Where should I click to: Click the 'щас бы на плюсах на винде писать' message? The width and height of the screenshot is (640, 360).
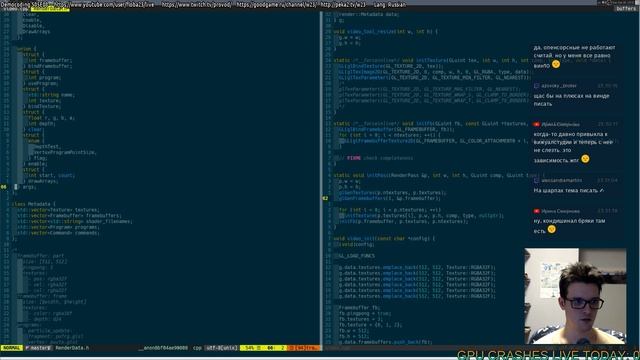tap(571, 100)
